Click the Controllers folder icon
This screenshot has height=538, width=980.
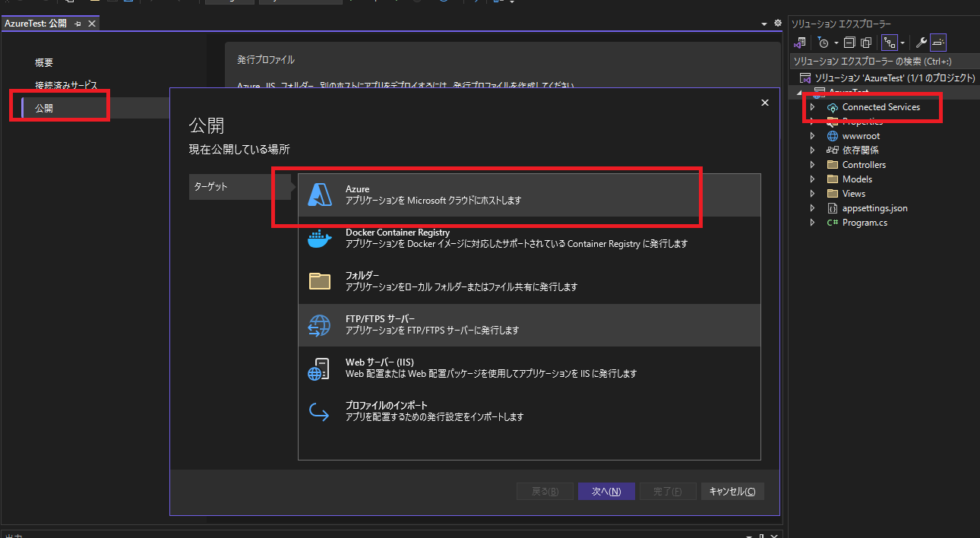click(x=833, y=165)
